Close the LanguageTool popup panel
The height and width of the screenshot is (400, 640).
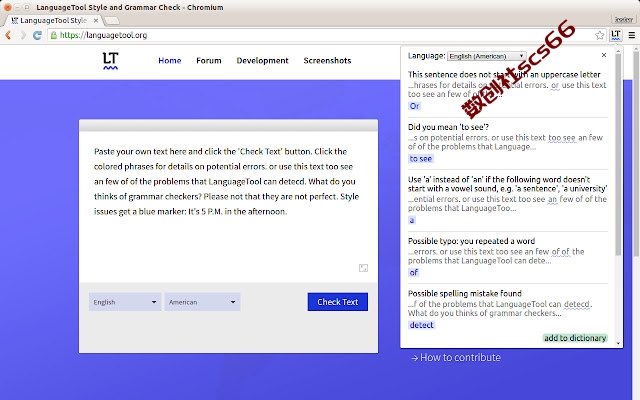pyautogui.click(x=604, y=55)
